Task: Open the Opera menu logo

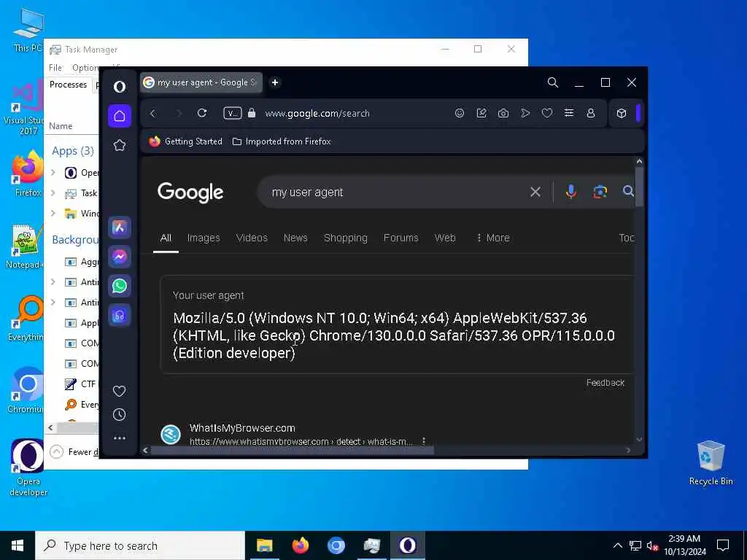Action: pos(120,87)
